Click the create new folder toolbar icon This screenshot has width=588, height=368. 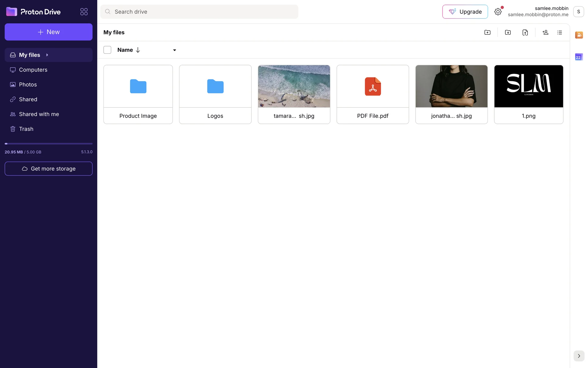[487, 33]
